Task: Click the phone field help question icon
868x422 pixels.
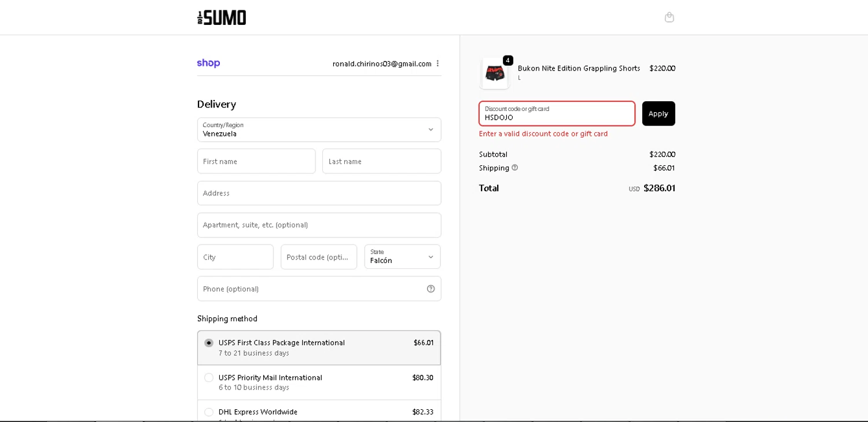Action: pyautogui.click(x=431, y=288)
